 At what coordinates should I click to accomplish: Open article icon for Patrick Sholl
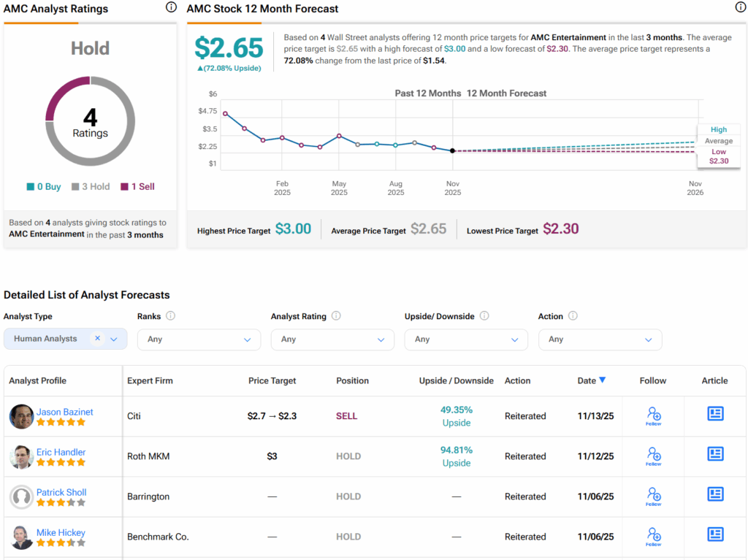(714, 494)
